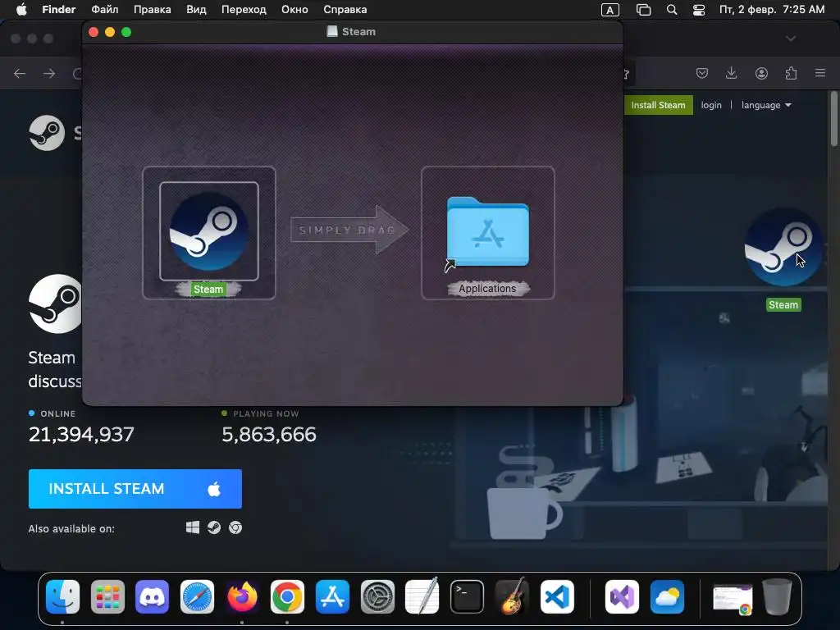Image resolution: width=840 pixels, height=630 pixels.
Task: Click the Firefox back arrow
Action: coord(20,73)
